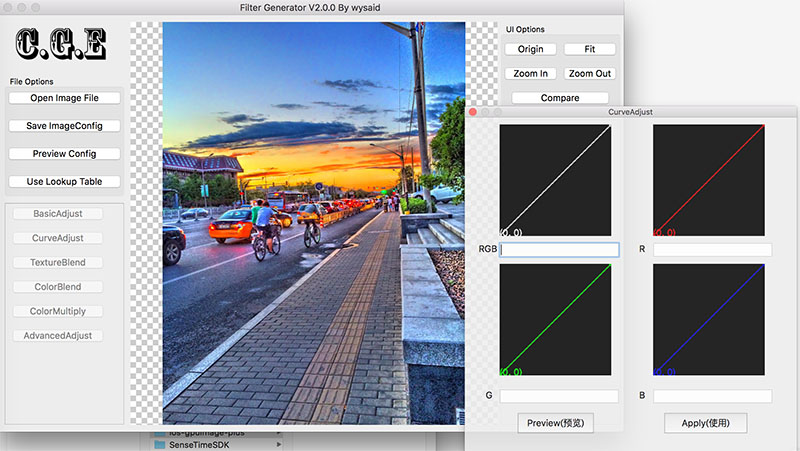Click Save ImageConfig button
The width and height of the screenshot is (800, 451).
[x=64, y=126]
